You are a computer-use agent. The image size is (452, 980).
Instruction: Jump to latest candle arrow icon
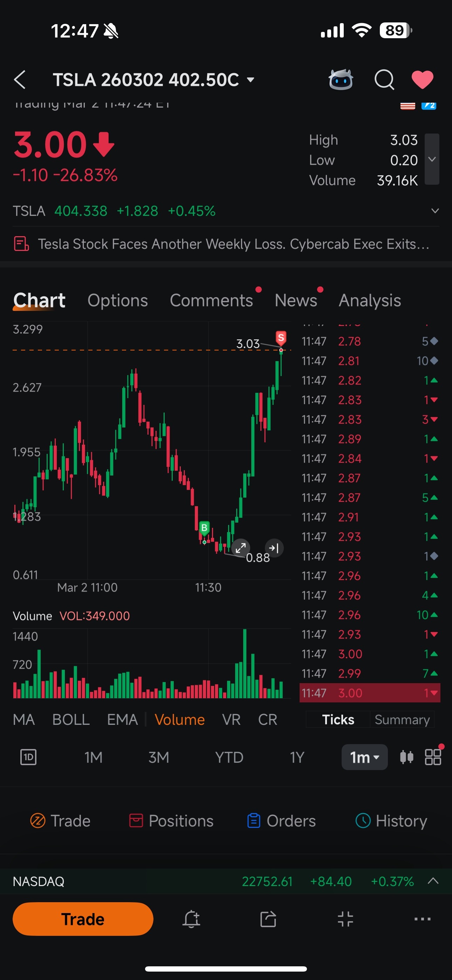coord(274,548)
